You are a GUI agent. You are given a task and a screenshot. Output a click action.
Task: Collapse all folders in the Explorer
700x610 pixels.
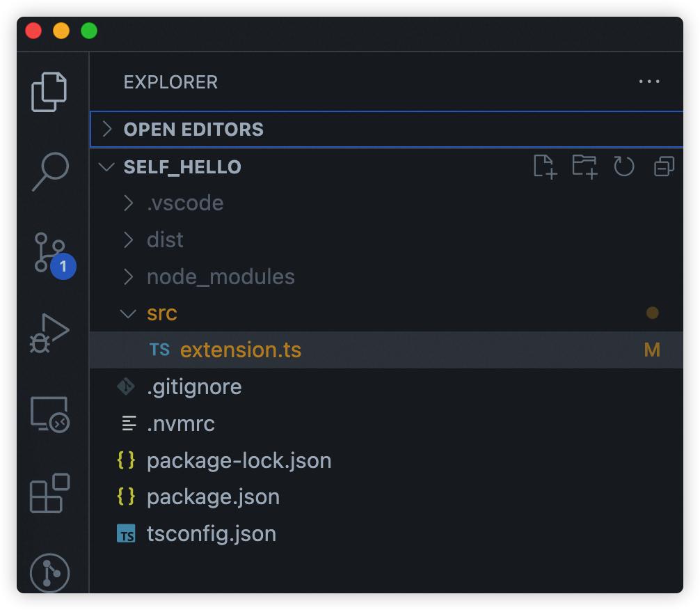tap(663, 166)
